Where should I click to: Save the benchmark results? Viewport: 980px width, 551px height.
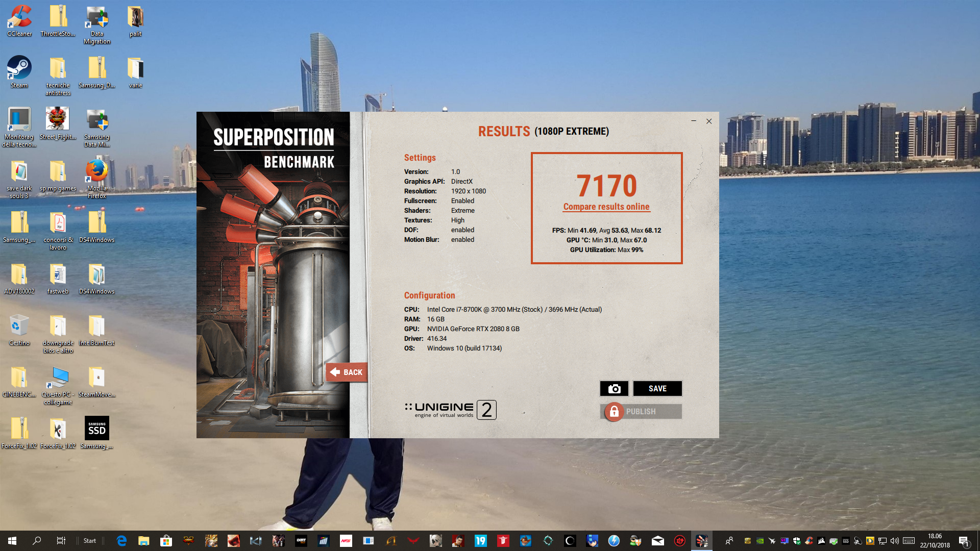(x=657, y=389)
